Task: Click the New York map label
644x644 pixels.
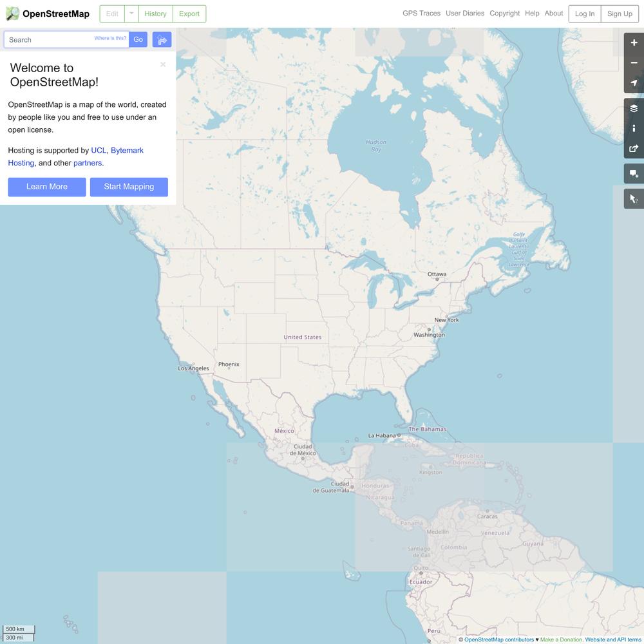Action: pyautogui.click(x=446, y=320)
